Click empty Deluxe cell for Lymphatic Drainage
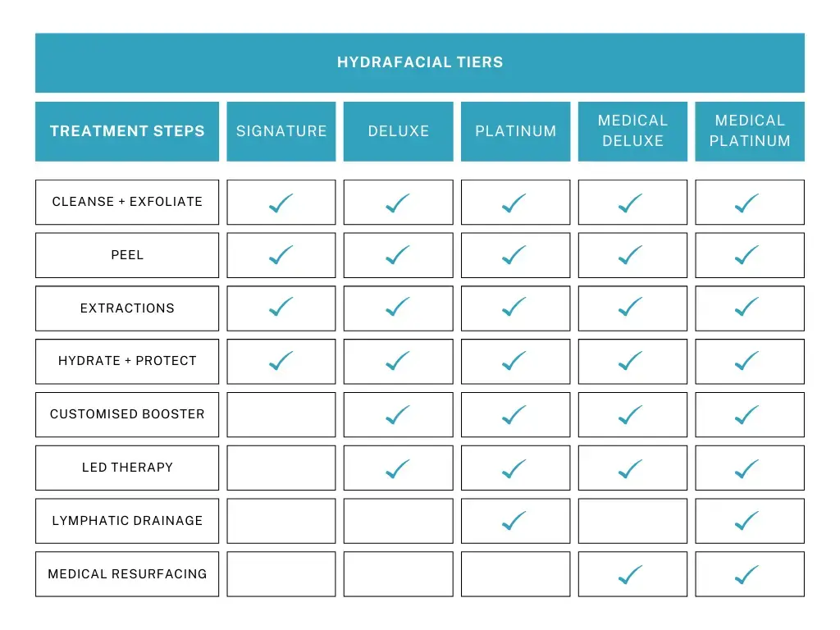The width and height of the screenshot is (840, 630). (x=398, y=521)
